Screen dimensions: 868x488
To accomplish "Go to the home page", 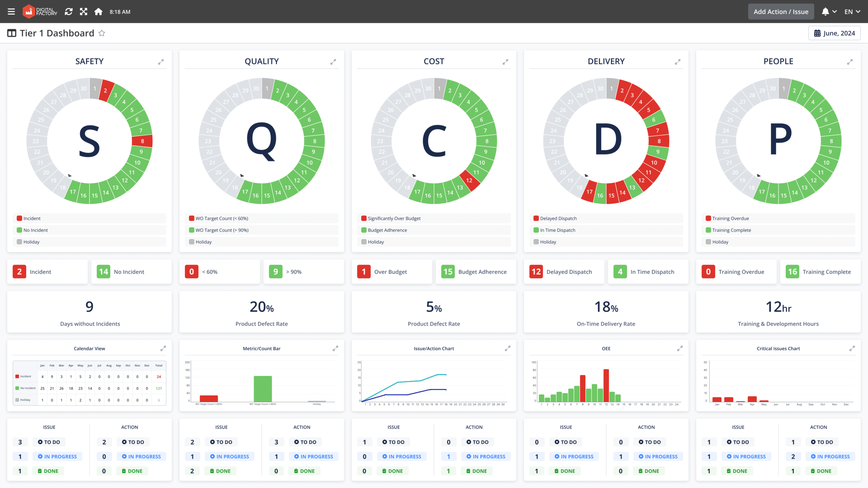I will [x=98, y=12].
